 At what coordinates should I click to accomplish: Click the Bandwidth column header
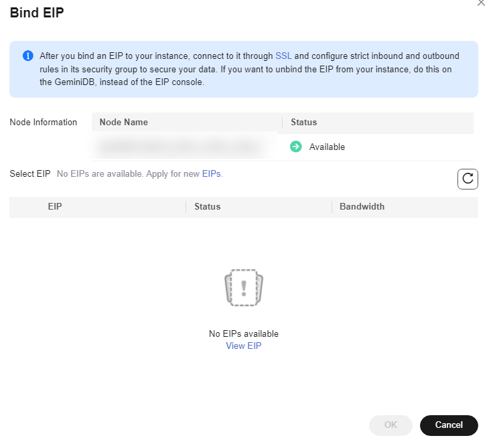[x=362, y=207]
